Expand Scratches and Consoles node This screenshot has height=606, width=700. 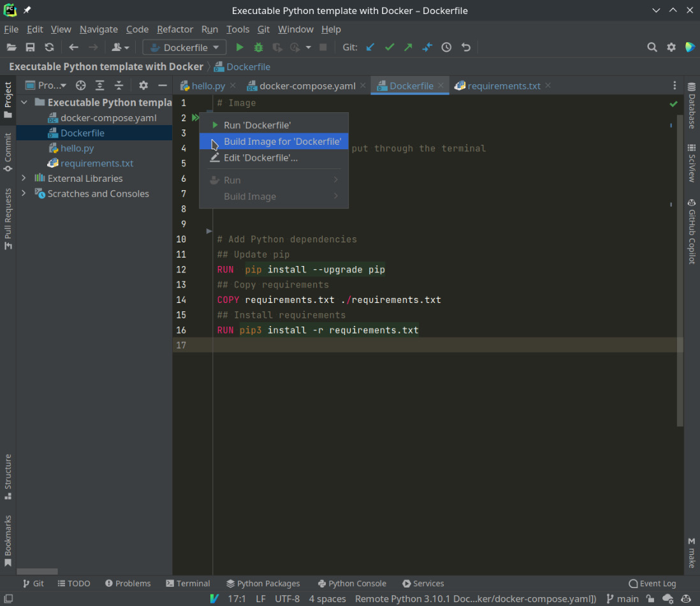pyautogui.click(x=24, y=193)
